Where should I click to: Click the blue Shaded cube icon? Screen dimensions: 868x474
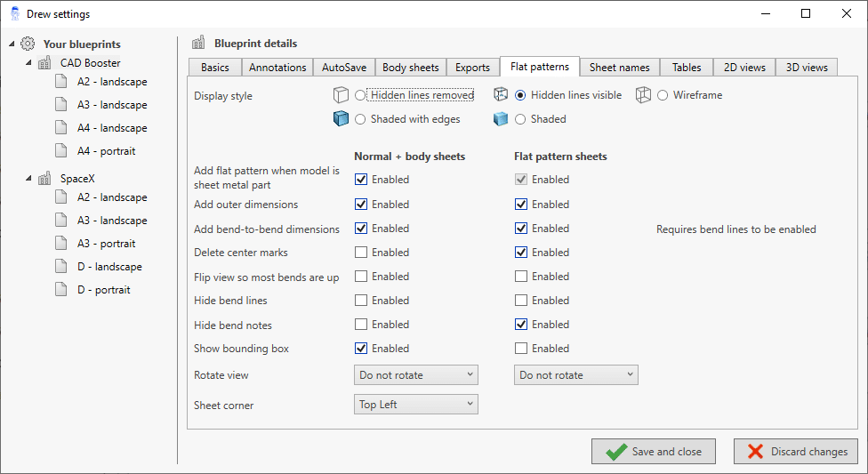tap(502, 119)
